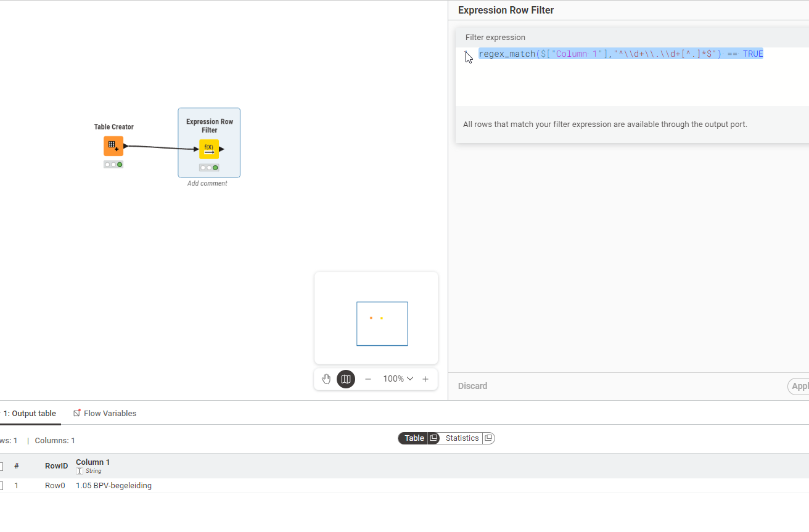Click the Column 1 table header
This screenshot has width=809, height=532.
tap(92, 462)
